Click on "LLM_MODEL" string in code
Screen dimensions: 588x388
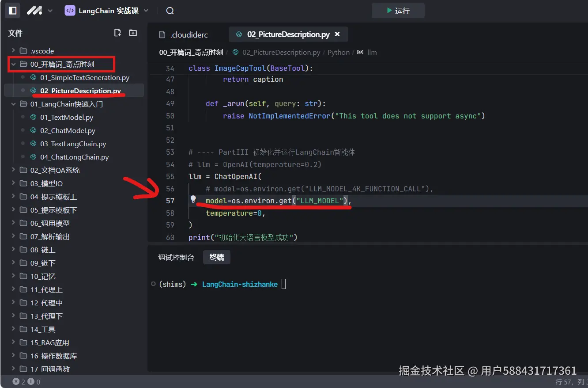(x=320, y=201)
